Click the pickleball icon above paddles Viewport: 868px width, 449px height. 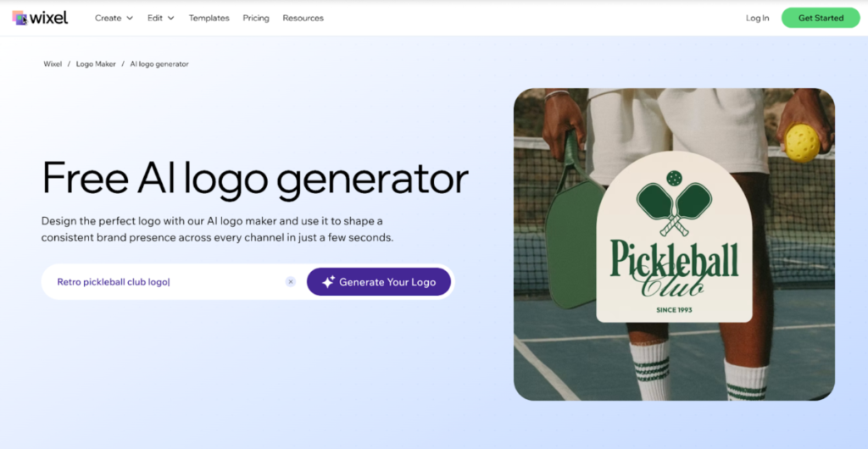[674, 179]
